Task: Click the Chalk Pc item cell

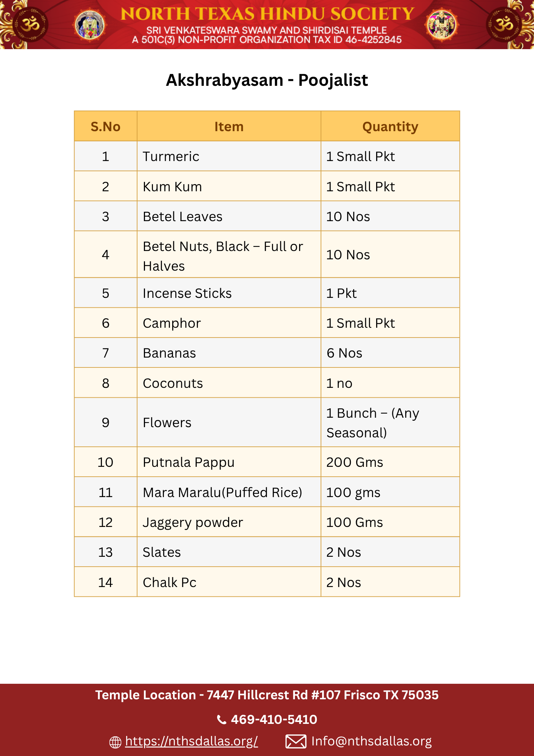Action: coord(170,582)
